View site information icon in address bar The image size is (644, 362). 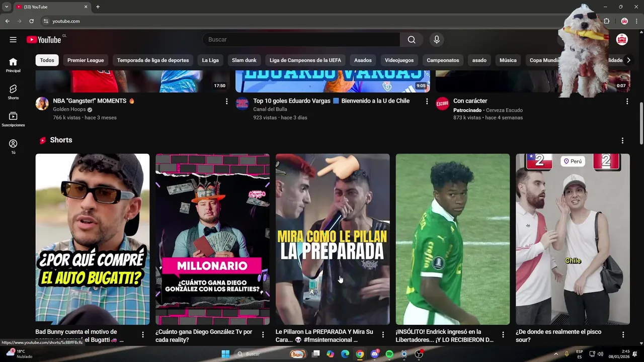pyautogui.click(x=46, y=21)
